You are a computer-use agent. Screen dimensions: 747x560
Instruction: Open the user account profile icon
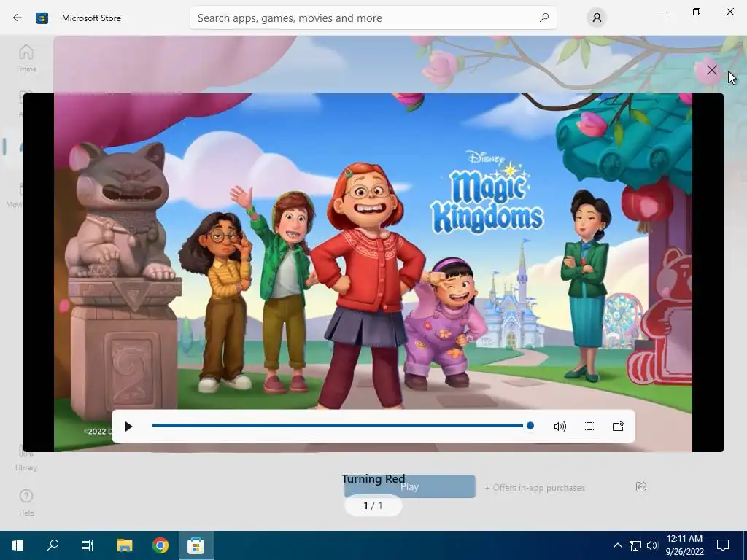click(597, 17)
